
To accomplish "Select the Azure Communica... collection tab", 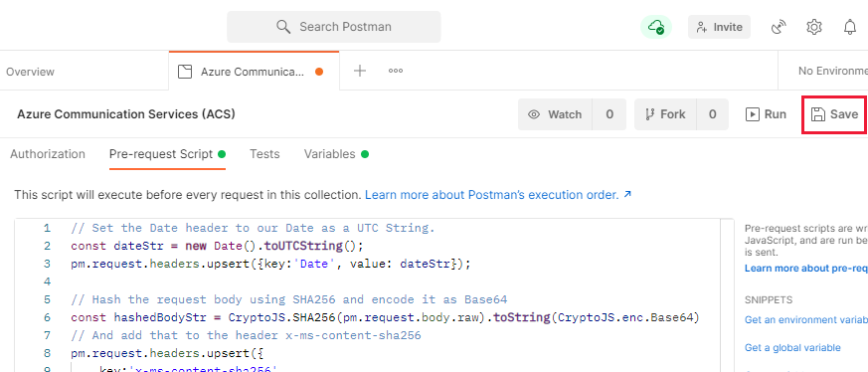I will coord(255,72).
